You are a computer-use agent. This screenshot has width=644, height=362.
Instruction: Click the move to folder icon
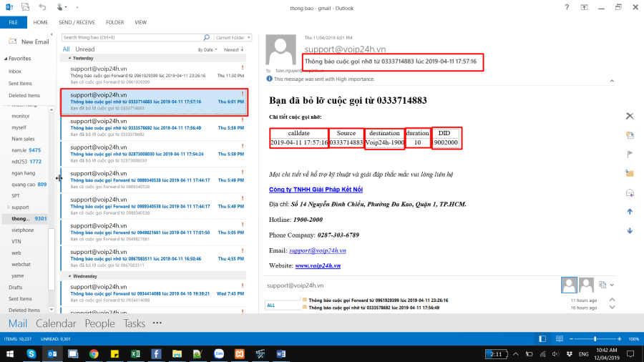630,173
